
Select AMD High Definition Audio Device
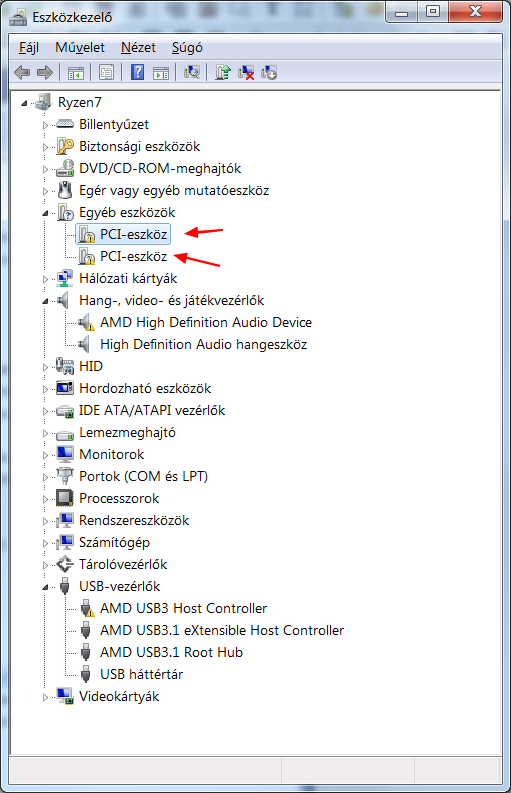click(x=206, y=322)
